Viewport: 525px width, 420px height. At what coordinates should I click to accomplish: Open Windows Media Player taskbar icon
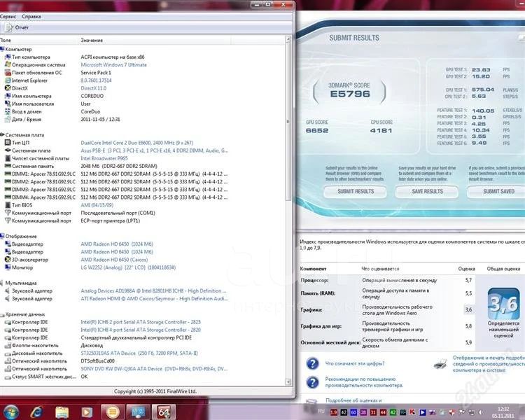click(87, 412)
